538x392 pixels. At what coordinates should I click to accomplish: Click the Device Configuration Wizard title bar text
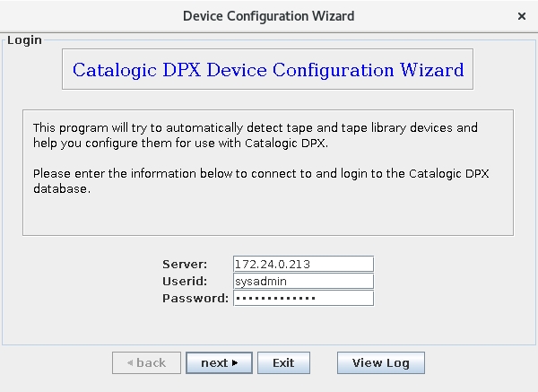268,16
